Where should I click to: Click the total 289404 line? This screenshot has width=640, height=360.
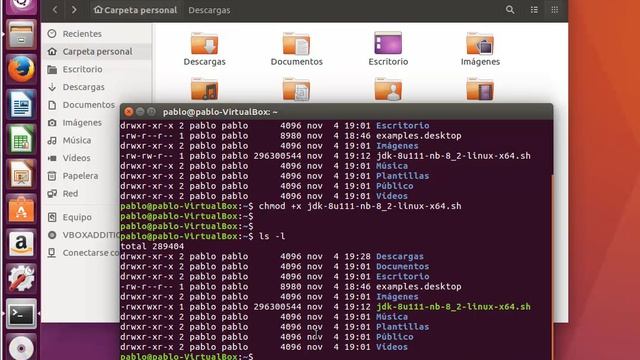[x=152, y=246]
